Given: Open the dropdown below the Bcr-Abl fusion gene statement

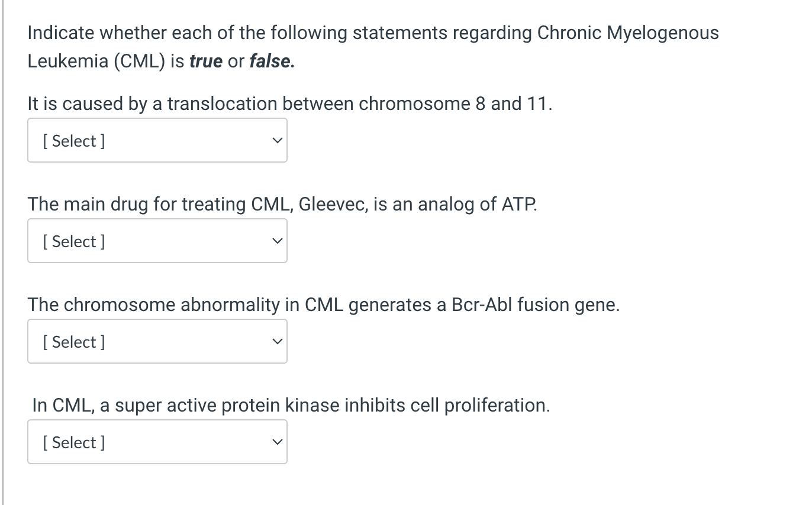Looking at the screenshot, I should [x=157, y=341].
